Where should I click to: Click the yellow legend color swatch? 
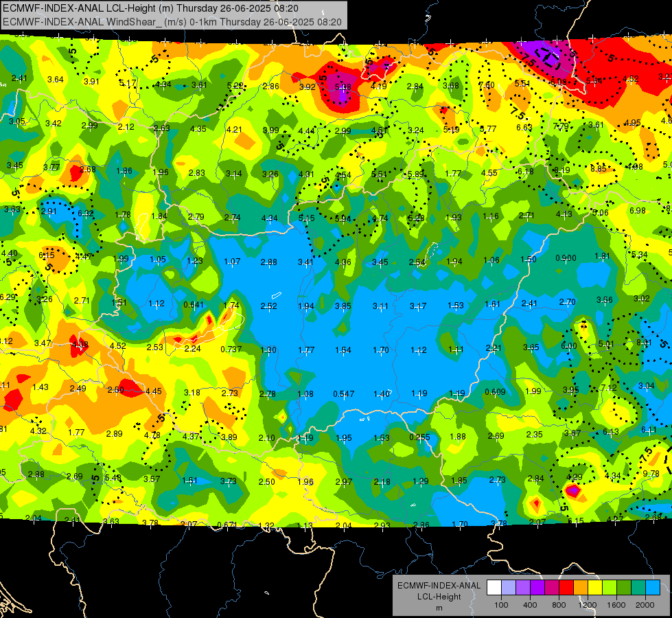(595, 587)
